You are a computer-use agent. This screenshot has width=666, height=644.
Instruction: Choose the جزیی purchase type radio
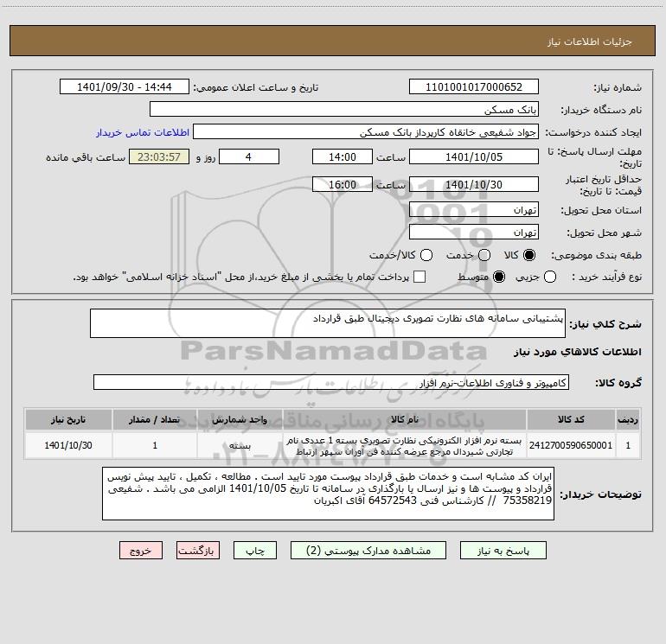(549, 277)
